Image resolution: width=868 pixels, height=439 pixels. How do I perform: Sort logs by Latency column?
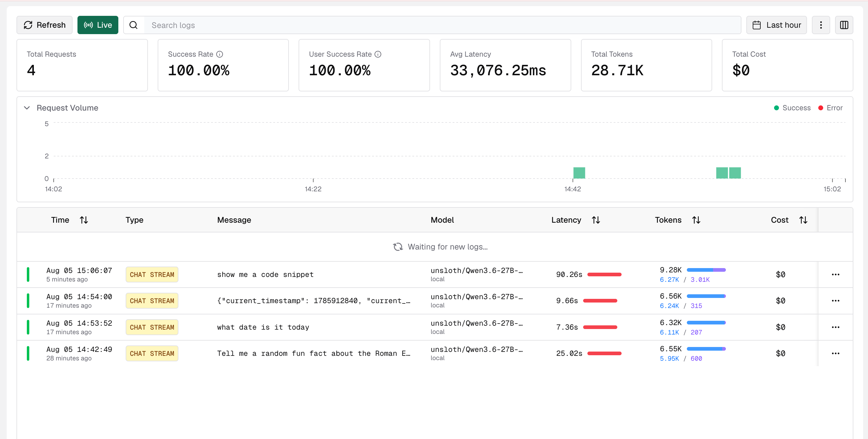click(x=596, y=220)
